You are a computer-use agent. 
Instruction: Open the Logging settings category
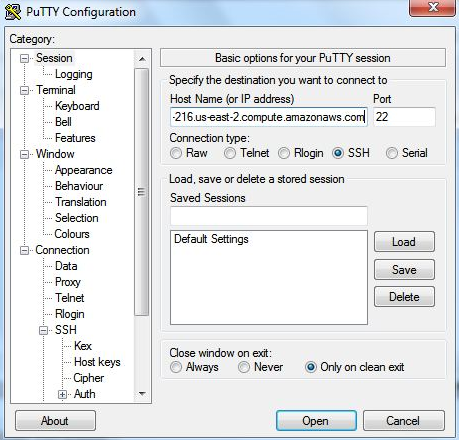point(74,74)
